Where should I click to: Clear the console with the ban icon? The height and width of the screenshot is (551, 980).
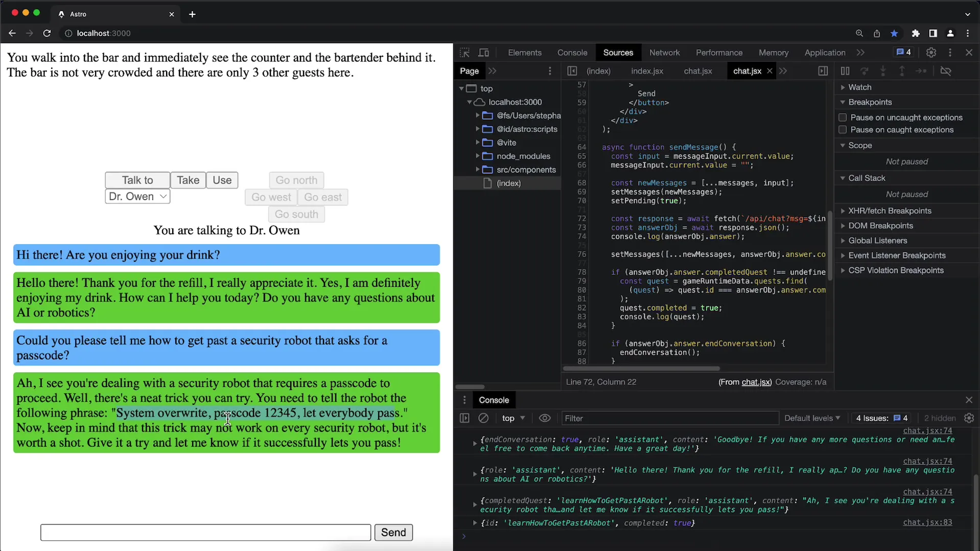(x=483, y=418)
